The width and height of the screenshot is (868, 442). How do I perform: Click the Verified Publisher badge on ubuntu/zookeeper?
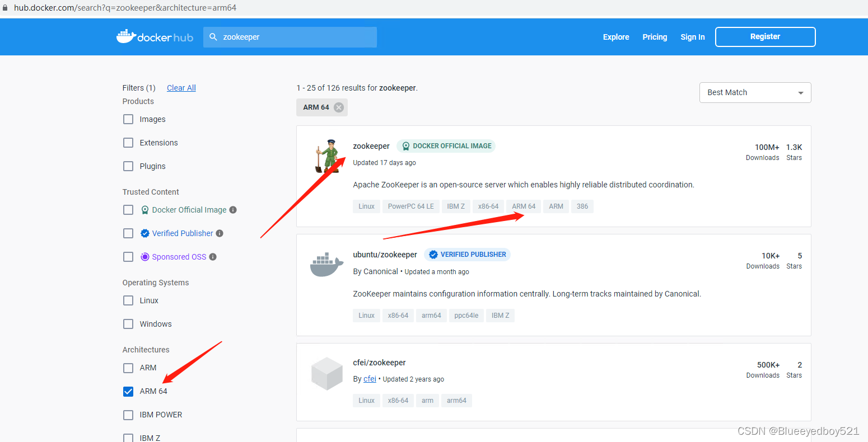pyautogui.click(x=467, y=255)
